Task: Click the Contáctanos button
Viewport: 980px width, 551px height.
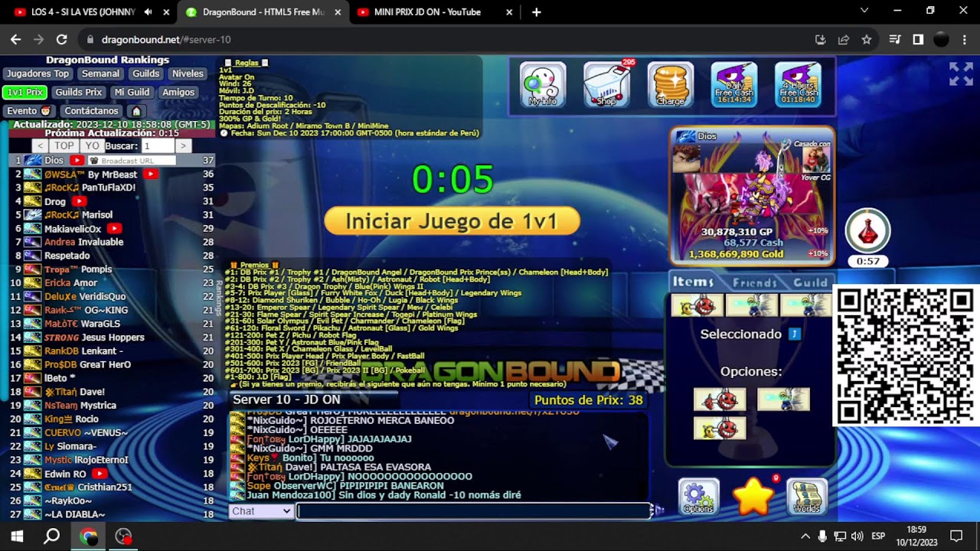Action: (x=91, y=111)
